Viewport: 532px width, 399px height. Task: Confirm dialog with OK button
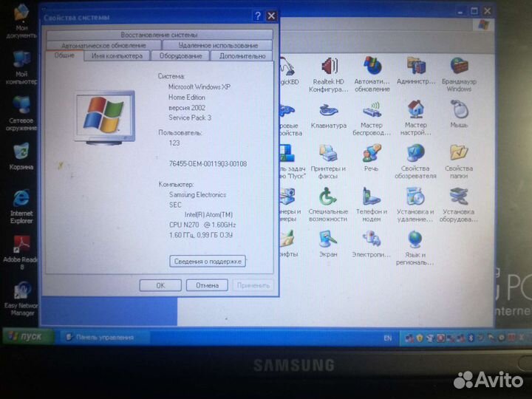160,285
